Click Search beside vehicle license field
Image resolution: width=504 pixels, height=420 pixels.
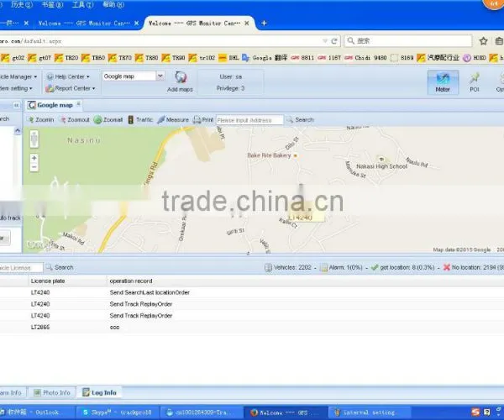(60, 267)
